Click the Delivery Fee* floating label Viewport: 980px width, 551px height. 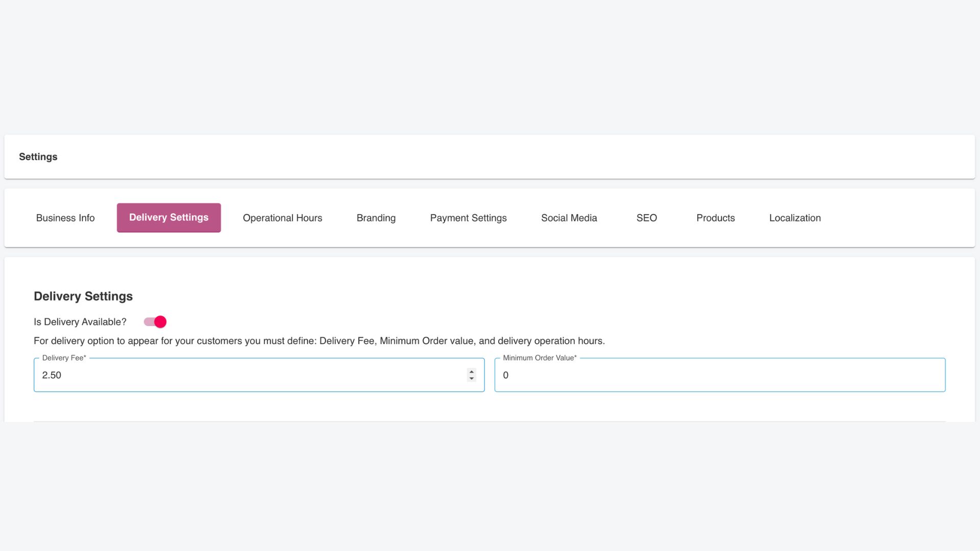tap(64, 358)
